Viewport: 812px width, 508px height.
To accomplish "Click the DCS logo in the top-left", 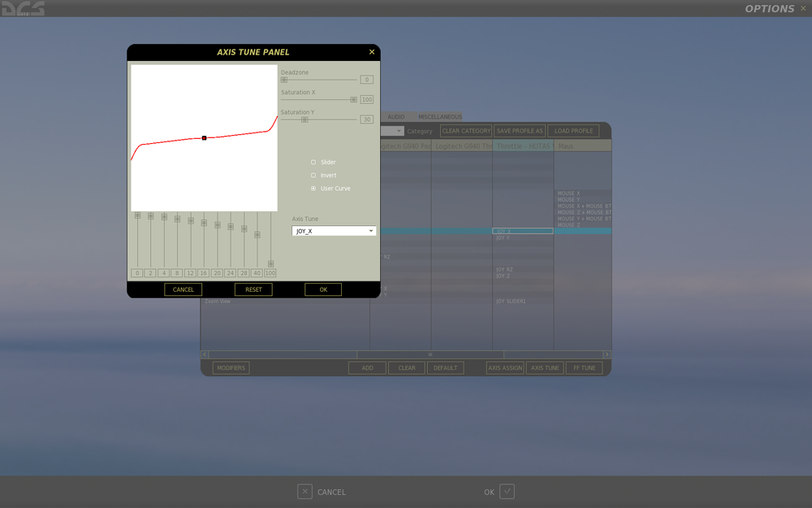I will [23, 8].
